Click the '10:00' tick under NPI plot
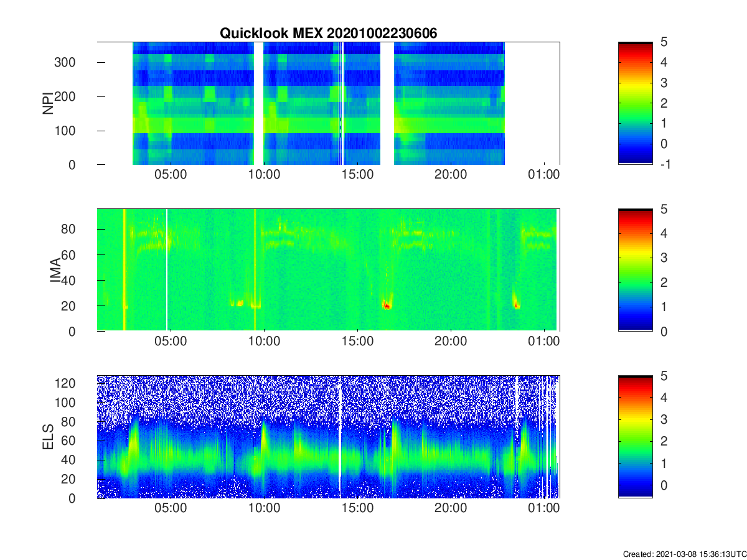Viewport: 747px width, 560px height. (264, 175)
